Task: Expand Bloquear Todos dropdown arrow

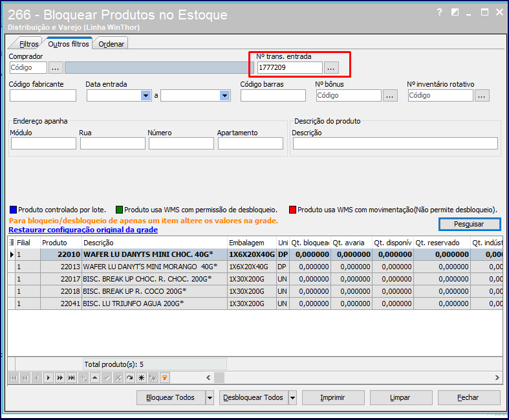Action: click(210, 398)
